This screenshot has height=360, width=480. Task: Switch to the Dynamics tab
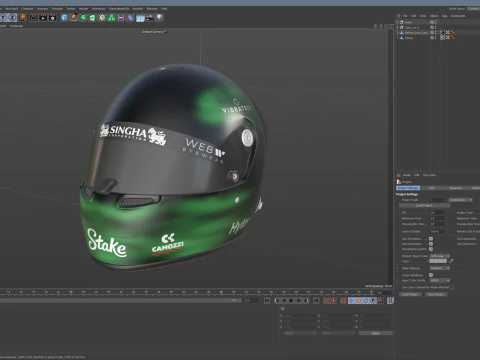tap(456, 188)
